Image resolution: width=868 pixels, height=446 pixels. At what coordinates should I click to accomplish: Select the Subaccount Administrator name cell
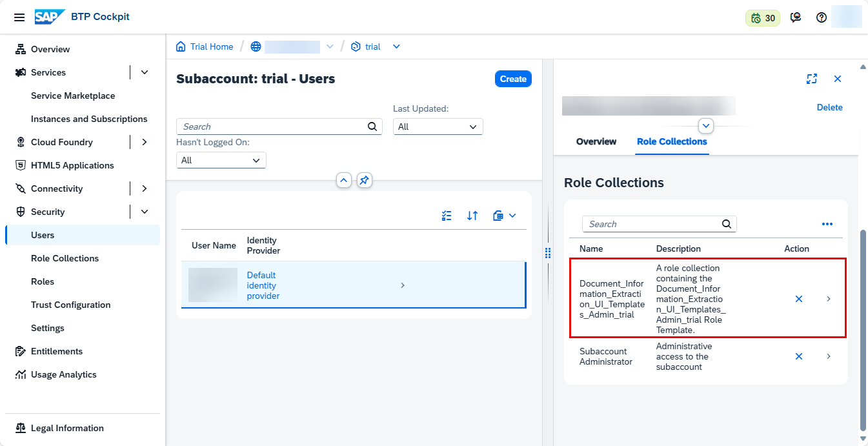tap(605, 356)
